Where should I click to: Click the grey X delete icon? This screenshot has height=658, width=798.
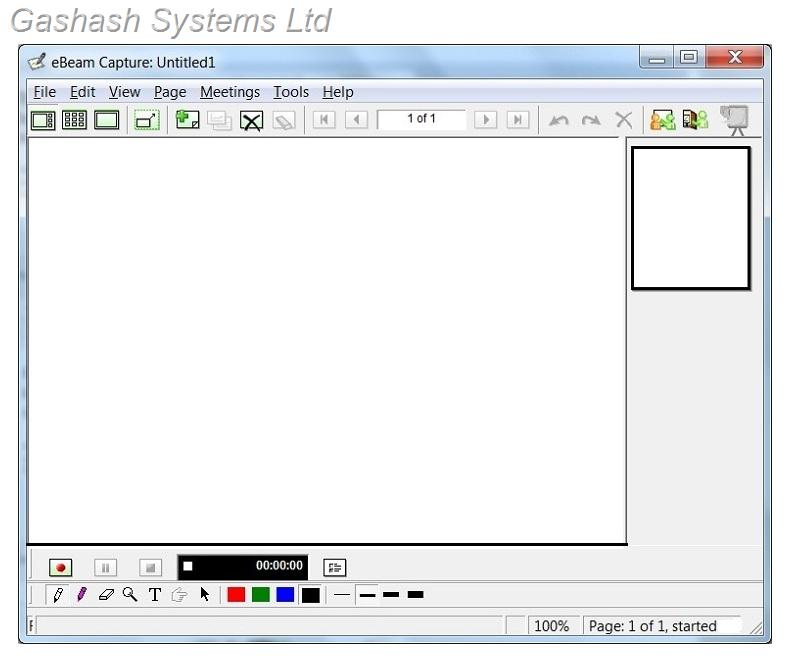point(623,120)
